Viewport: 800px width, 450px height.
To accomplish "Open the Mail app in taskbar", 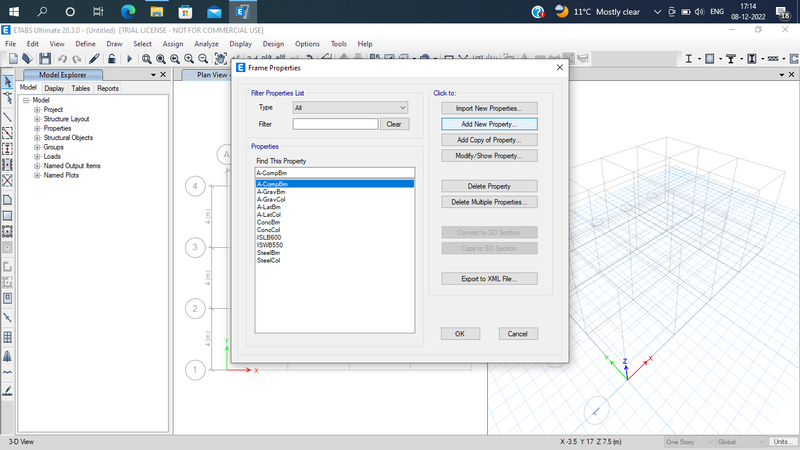I will point(214,11).
